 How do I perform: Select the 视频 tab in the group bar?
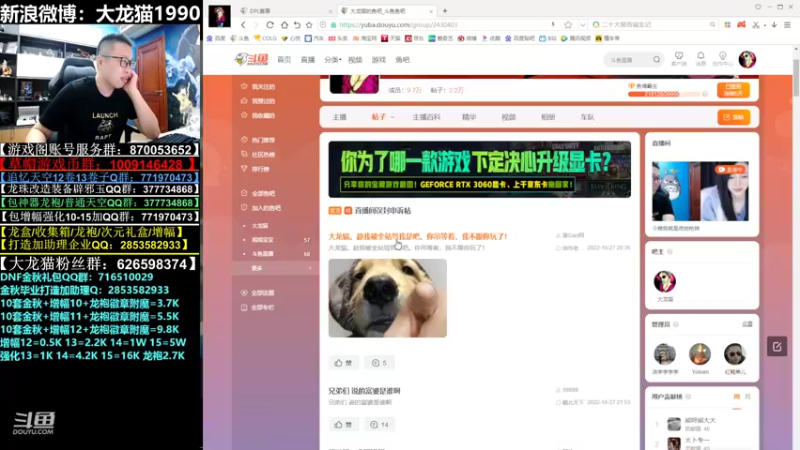pyautogui.click(x=508, y=117)
